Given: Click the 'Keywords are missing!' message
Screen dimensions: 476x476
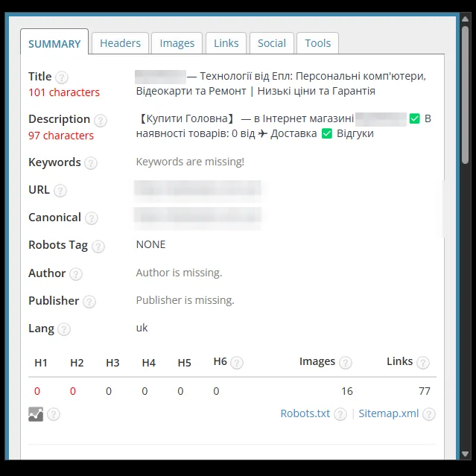Looking at the screenshot, I should click(190, 162).
